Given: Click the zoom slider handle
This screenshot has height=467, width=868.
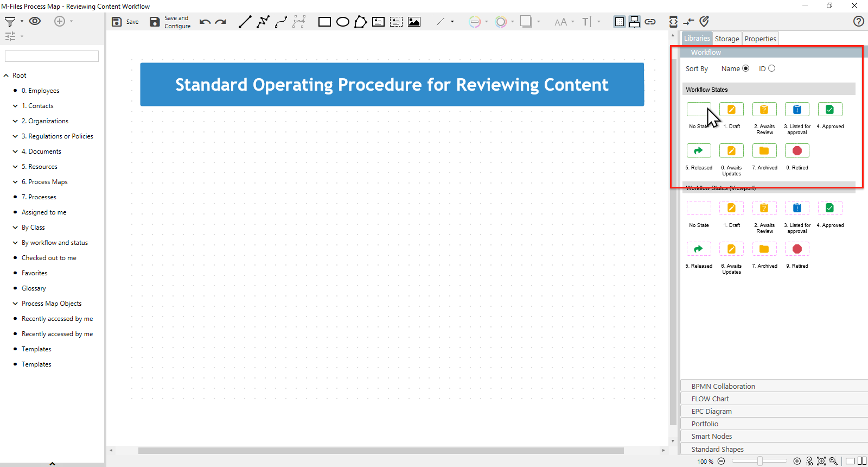Looking at the screenshot, I should point(760,461).
